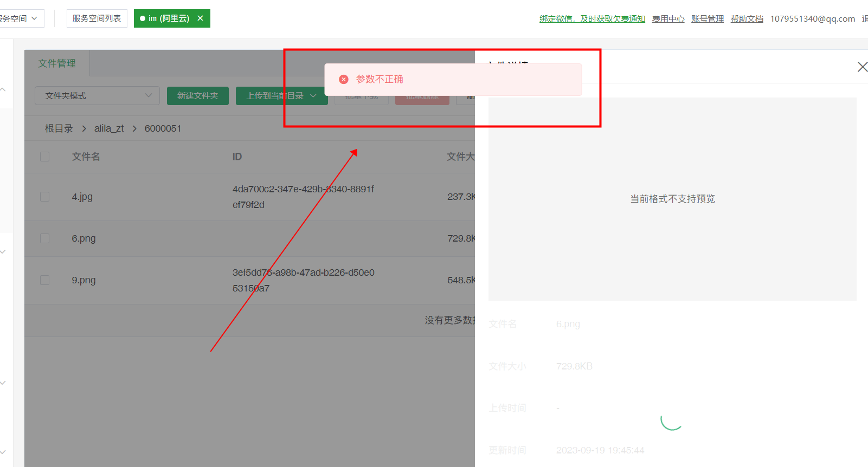
Task: Check the box for 4.jpg
Action: pyautogui.click(x=45, y=197)
